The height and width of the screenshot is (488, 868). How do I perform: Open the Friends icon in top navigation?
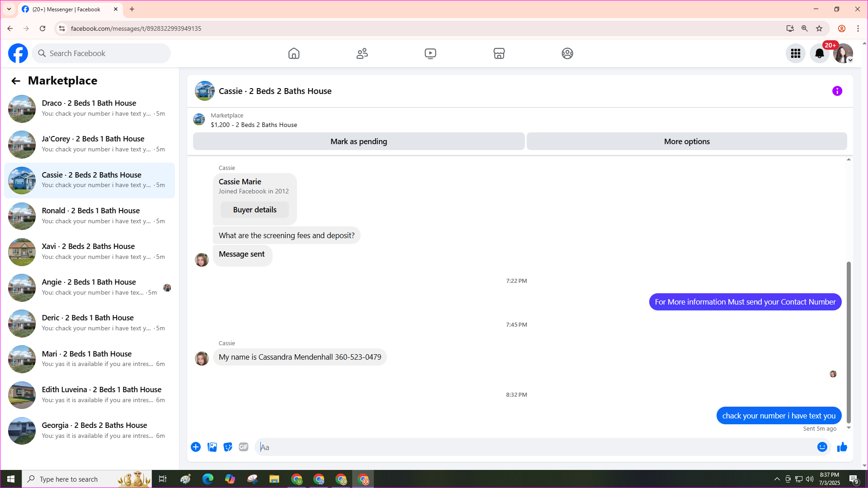[x=362, y=53]
